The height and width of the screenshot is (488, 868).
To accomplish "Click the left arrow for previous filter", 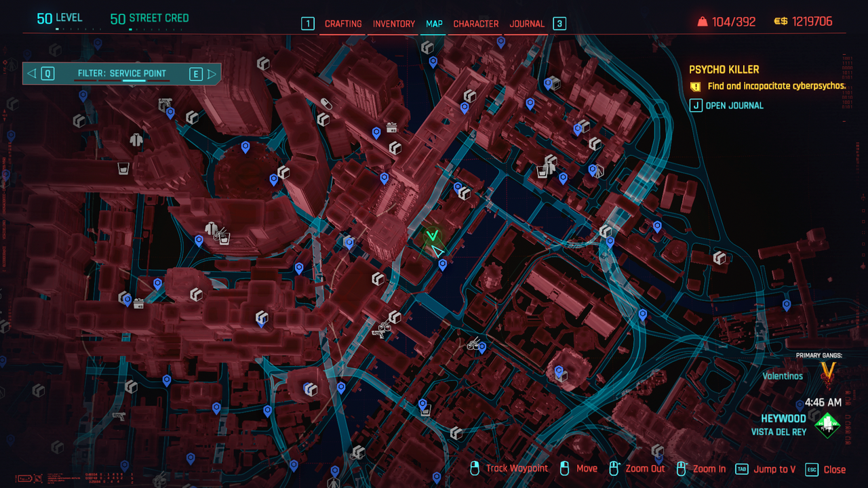I will [x=32, y=74].
